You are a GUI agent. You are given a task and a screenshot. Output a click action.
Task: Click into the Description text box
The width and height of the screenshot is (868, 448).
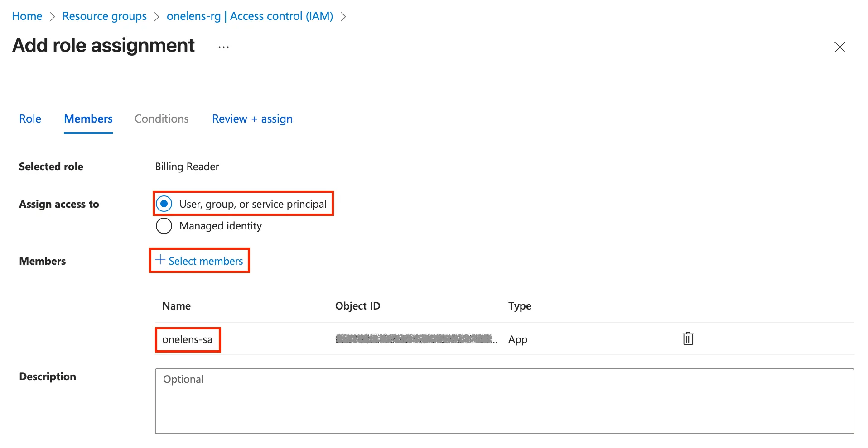tap(504, 401)
